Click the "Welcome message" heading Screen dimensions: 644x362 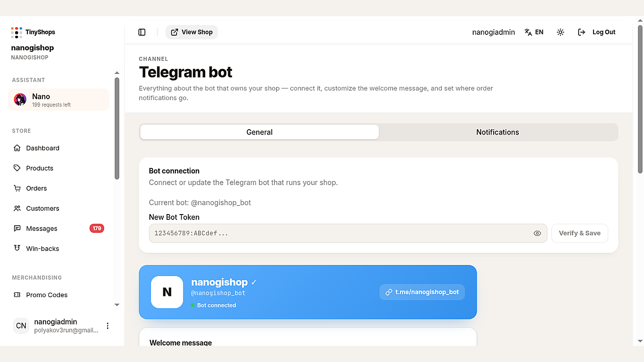pyautogui.click(x=181, y=343)
